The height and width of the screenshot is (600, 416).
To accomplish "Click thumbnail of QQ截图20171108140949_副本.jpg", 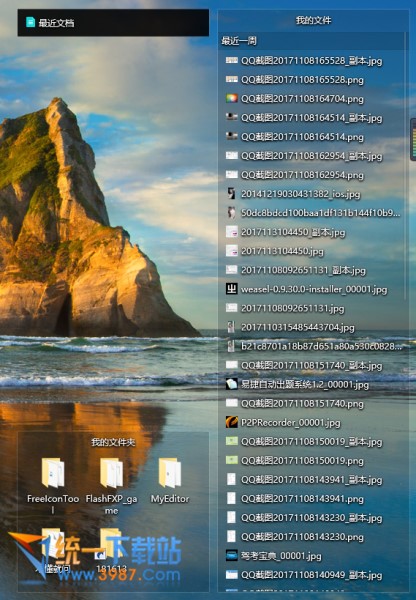I will 232,575.
